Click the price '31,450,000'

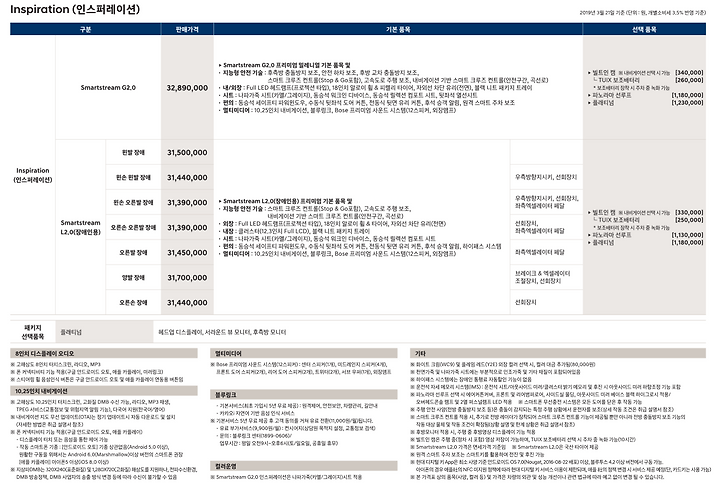187,252
